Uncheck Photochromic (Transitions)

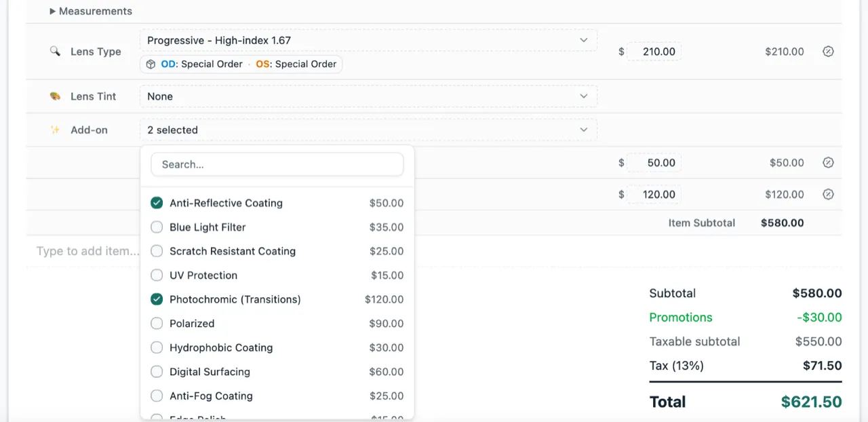point(157,299)
